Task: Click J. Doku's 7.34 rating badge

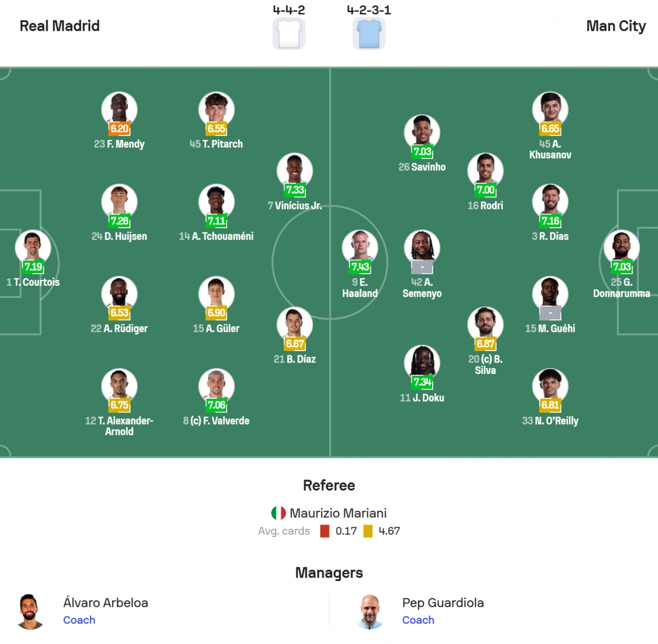Action: [422, 382]
